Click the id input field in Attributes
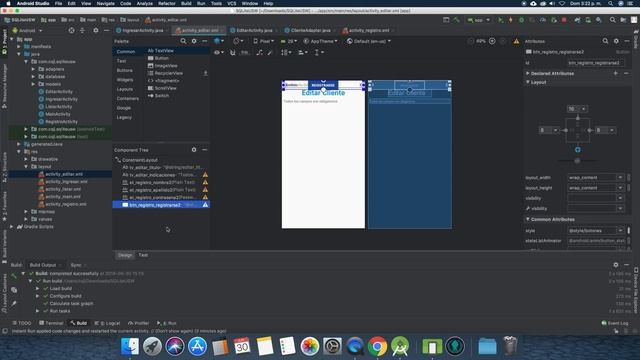Screen dimensions: 640x360 coord(596,63)
